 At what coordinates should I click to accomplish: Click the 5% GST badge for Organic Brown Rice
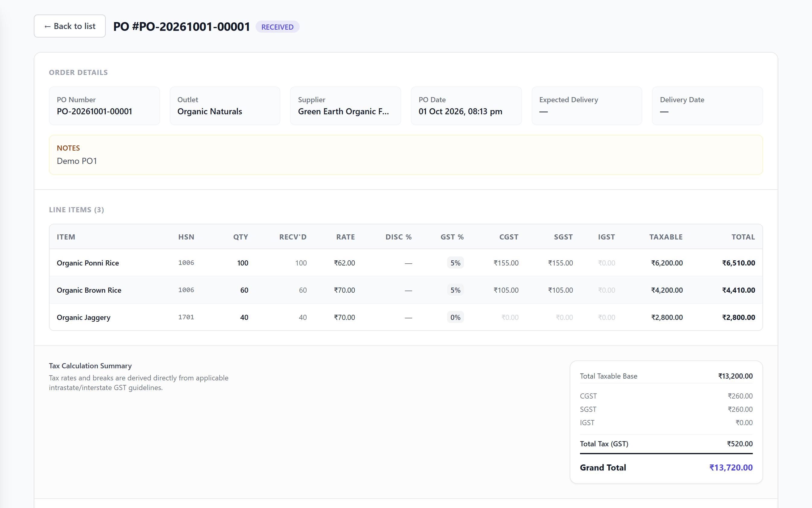(x=455, y=290)
